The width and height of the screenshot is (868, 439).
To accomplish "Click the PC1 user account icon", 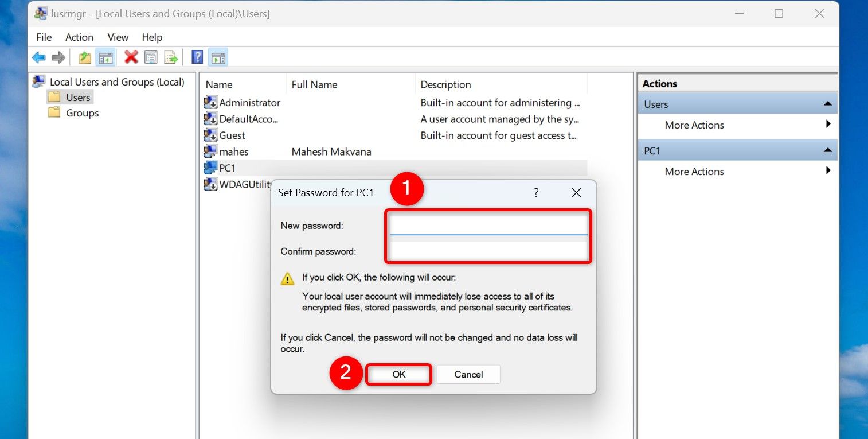I will [210, 168].
